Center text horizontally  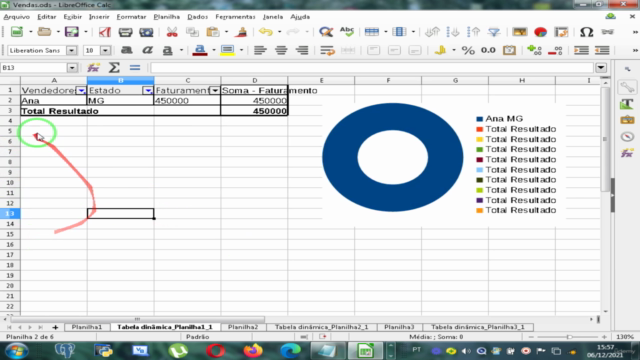pyautogui.click(x=281, y=50)
